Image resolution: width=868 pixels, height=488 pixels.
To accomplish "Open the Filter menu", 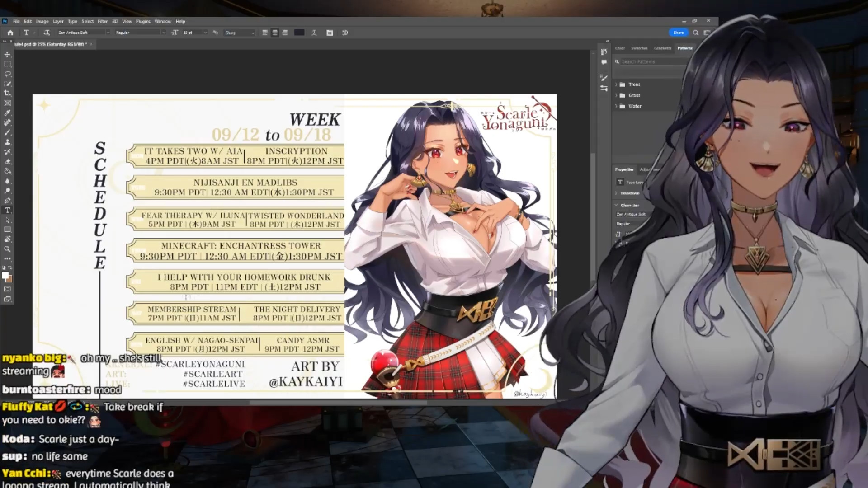I will (x=103, y=21).
